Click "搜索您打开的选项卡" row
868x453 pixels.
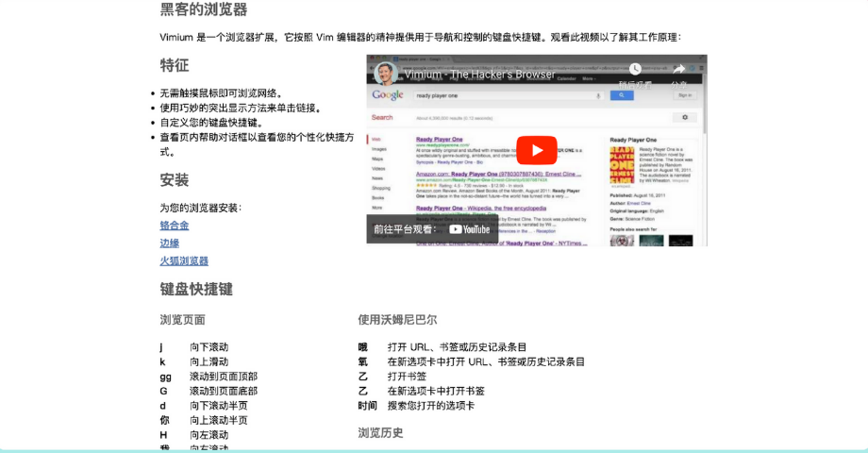[x=431, y=406]
